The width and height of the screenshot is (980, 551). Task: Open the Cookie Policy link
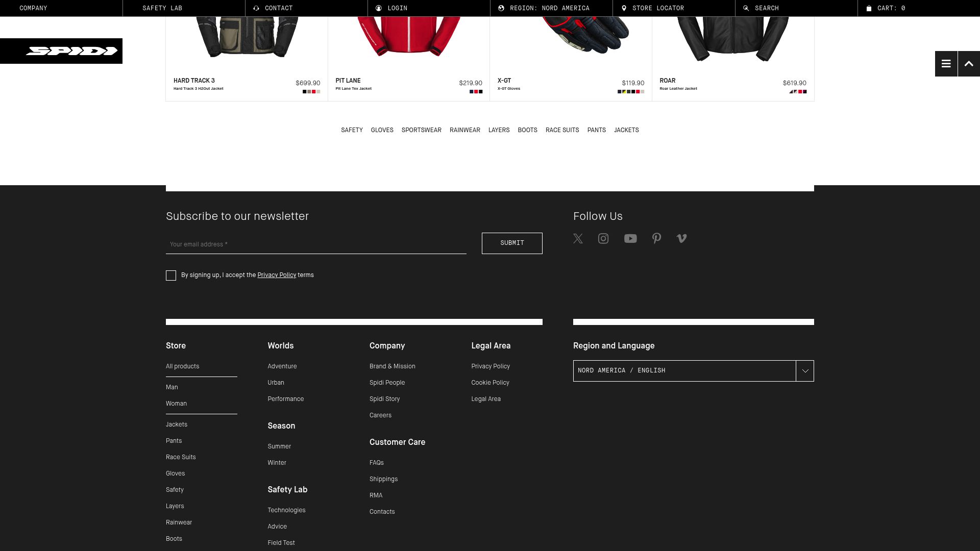click(490, 383)
